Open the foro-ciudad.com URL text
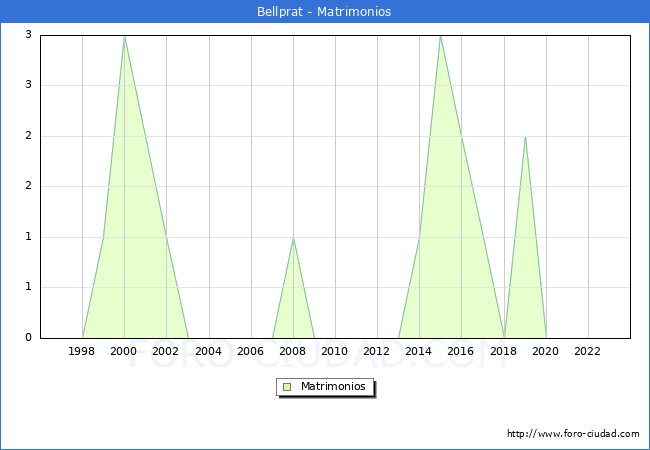This screenshot has height=450, width=650. coord(573,434)
